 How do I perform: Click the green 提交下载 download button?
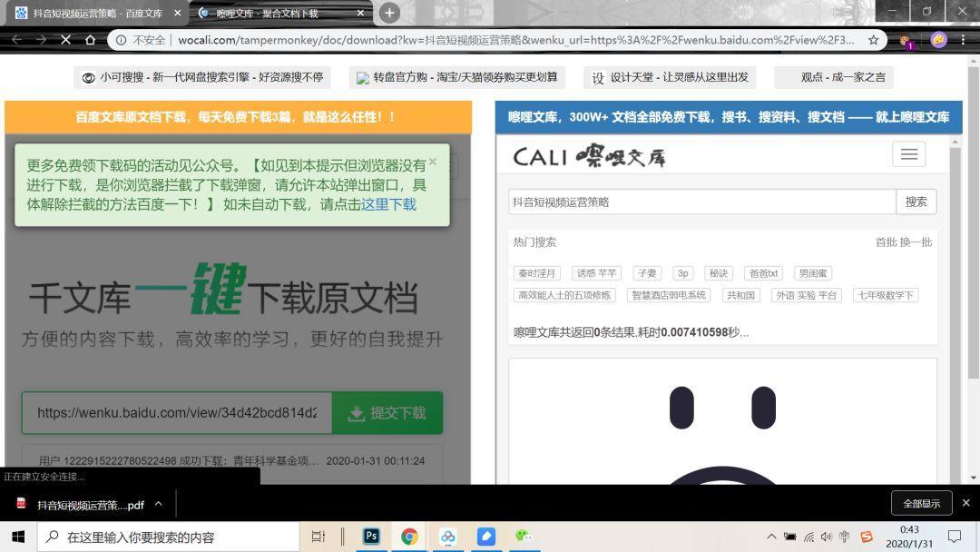386,412
